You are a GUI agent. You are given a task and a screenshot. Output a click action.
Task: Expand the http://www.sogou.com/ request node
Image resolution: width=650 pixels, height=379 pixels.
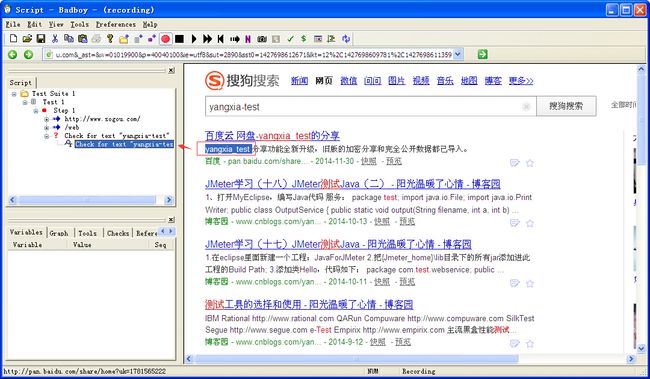click(46, 119)
